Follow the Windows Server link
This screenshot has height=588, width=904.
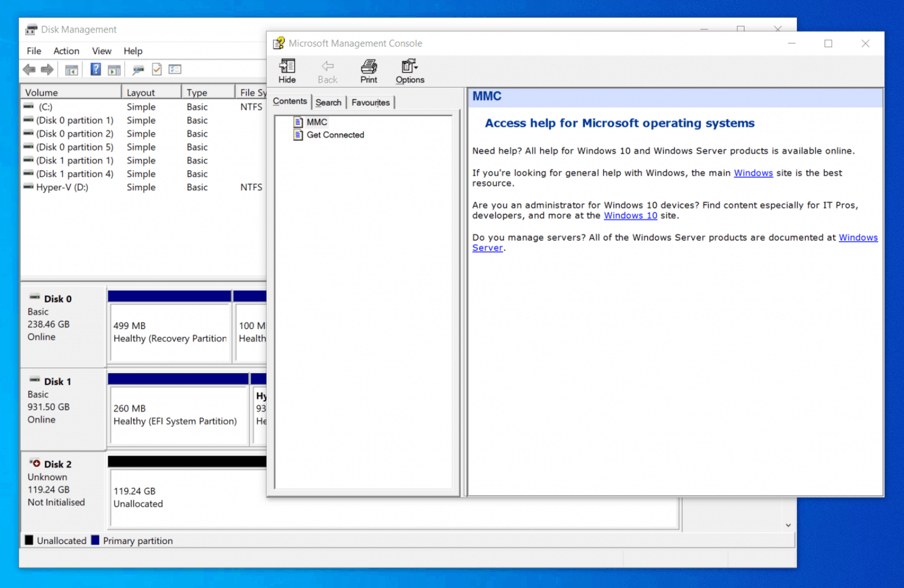858,238
